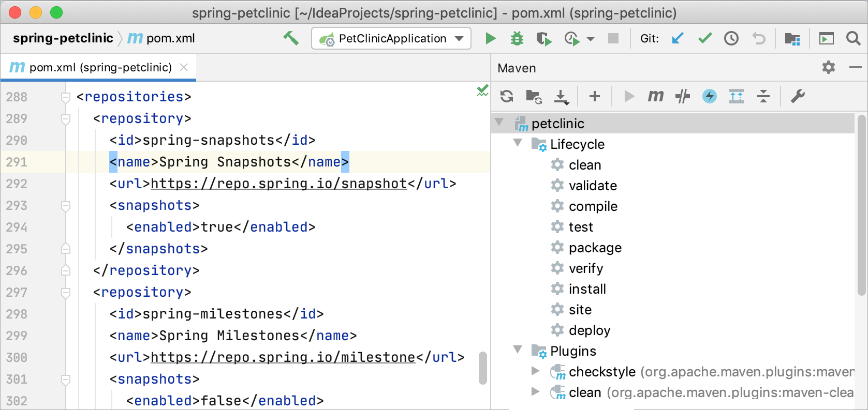Close the pom.xml editor tab
The height and width of the screenshot is (410, 868).
pos(184,67)
